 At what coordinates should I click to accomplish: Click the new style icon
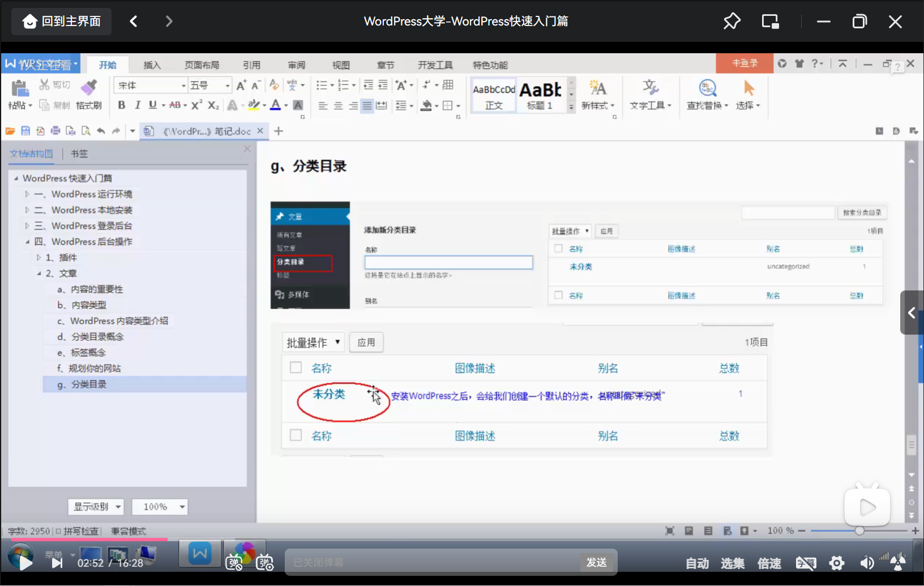pyautogui.click(x=597, y=88)
